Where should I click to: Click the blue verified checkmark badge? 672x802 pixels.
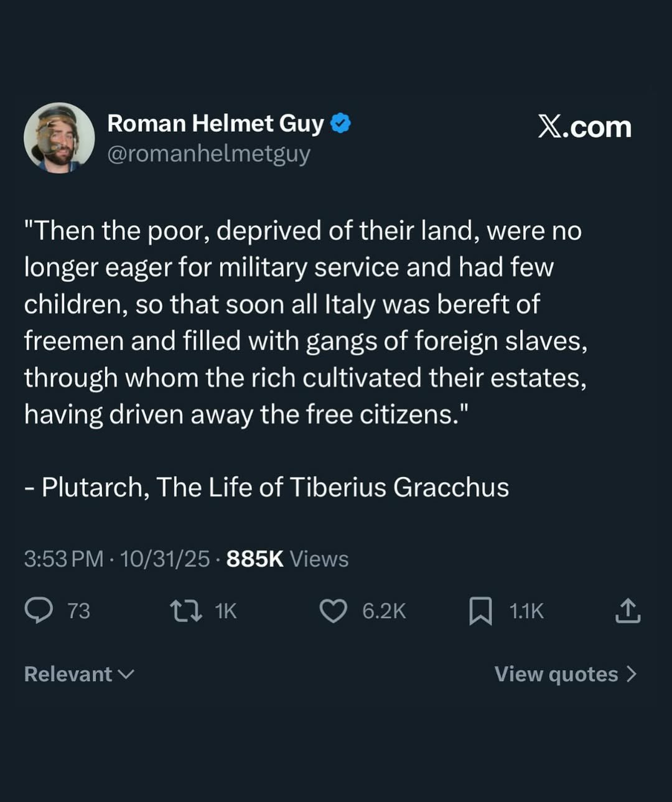340,123
